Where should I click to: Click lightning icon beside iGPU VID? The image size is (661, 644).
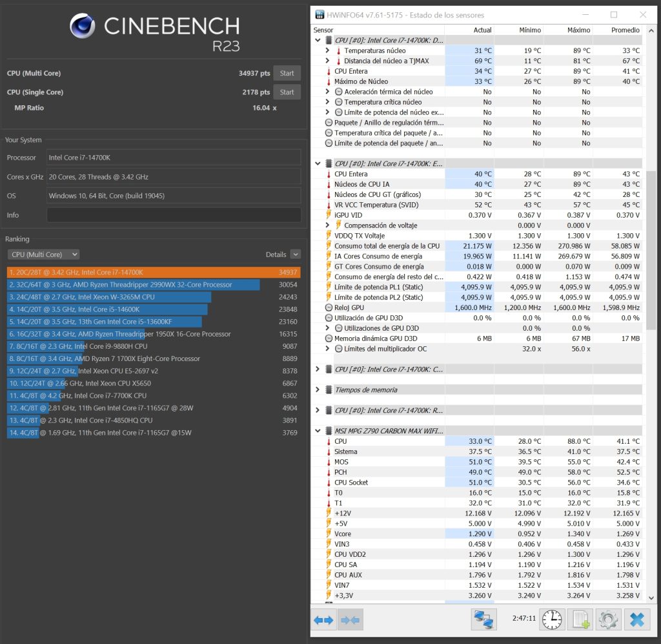pos(329,214)
